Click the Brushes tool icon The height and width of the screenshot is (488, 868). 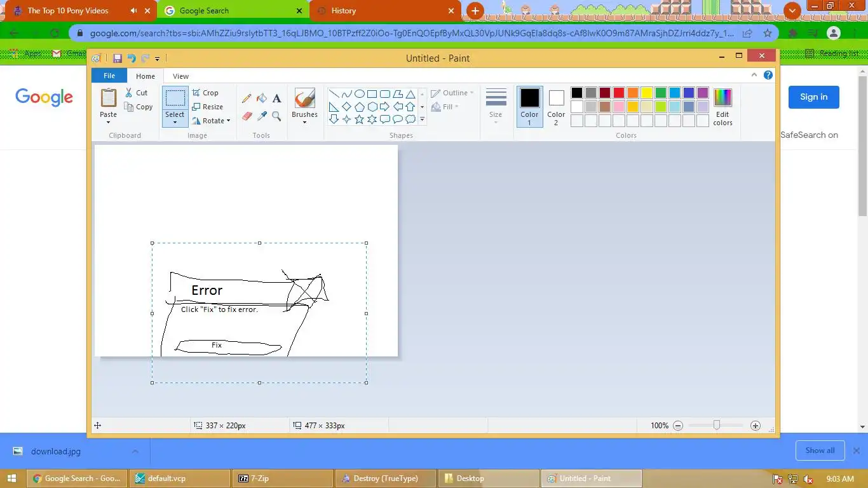point(304,98)
